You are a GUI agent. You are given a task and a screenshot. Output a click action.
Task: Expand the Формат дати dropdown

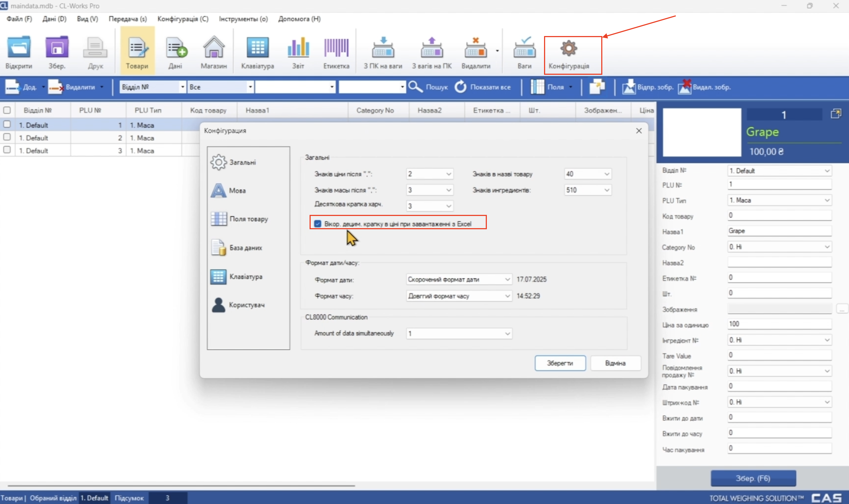point(507,279)
